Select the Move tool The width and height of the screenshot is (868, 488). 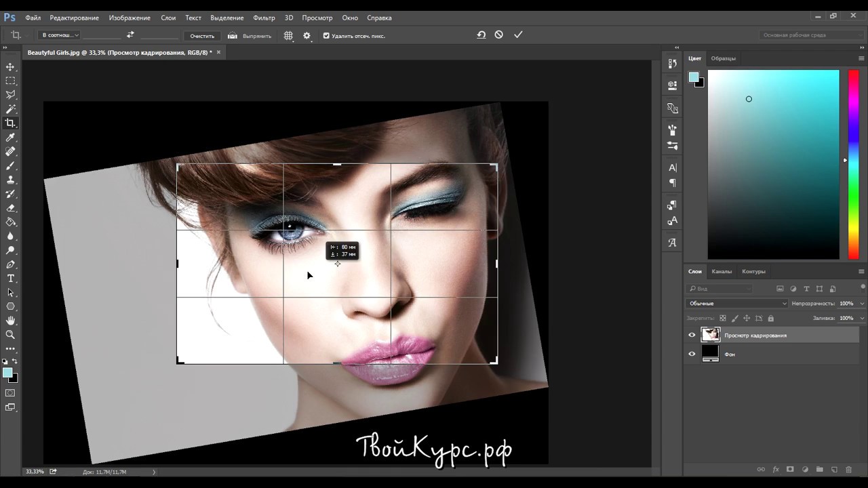[10, 66]
